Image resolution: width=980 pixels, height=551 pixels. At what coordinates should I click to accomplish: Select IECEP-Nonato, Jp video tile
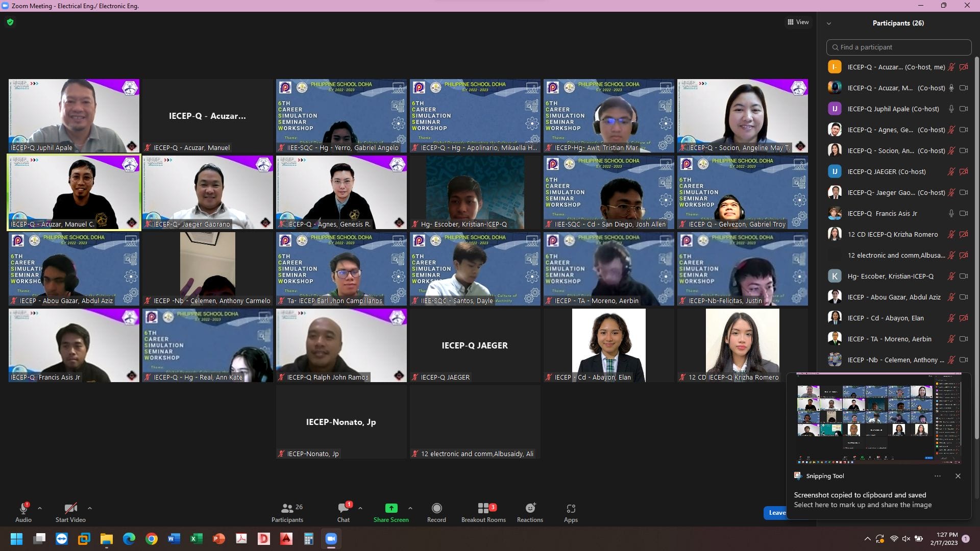tap(341, 422)
